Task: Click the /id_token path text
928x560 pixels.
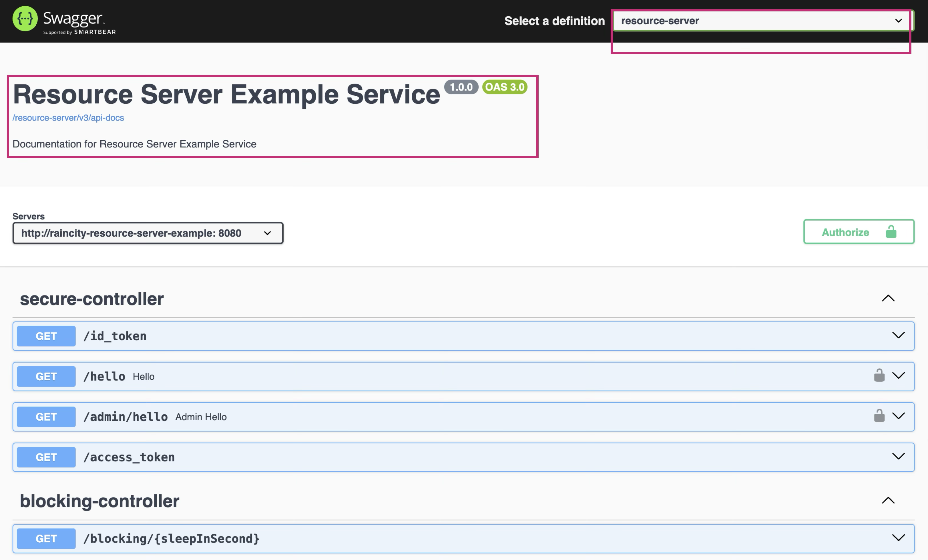Action: pyautogui.click(x=115, y=336)
